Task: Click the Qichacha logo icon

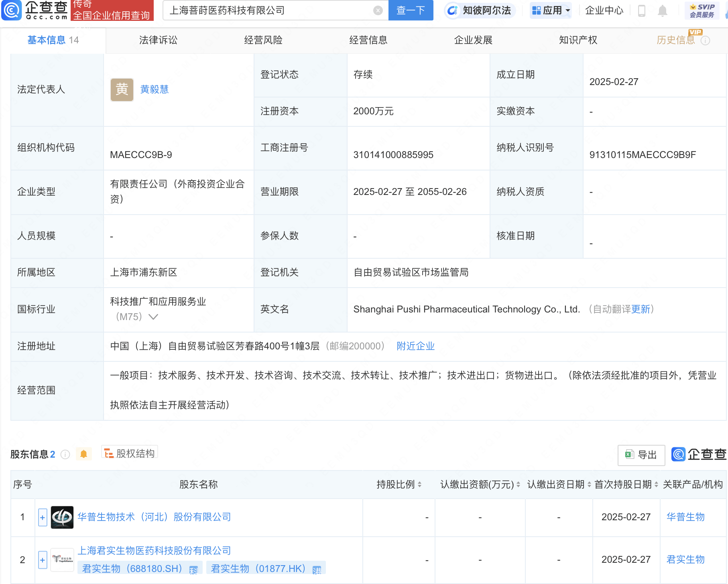Action: pyautogui.click(x=12, y=10)
